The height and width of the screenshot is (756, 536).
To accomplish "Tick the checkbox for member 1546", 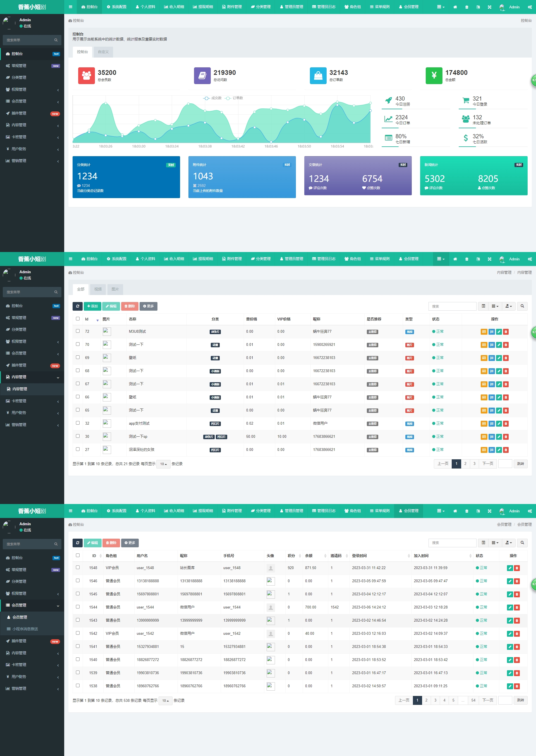I will click(78, 580).
